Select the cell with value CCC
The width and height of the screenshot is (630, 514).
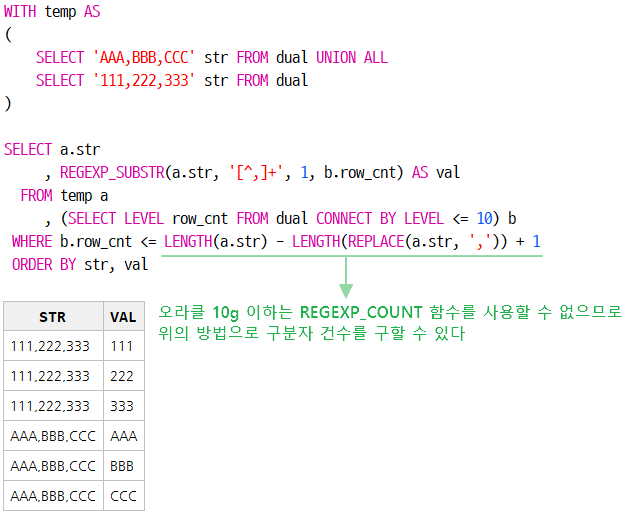(x=124, y=496)
